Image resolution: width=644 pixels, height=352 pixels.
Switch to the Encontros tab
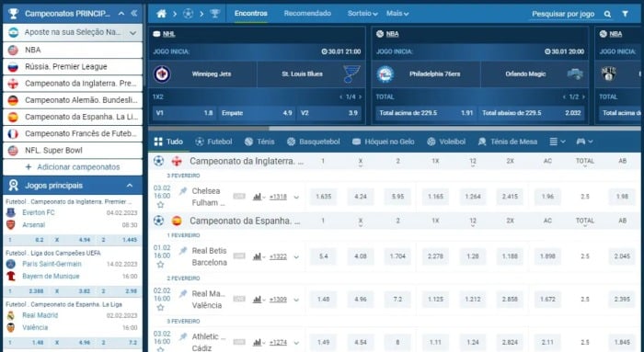[x=250, y=14]
